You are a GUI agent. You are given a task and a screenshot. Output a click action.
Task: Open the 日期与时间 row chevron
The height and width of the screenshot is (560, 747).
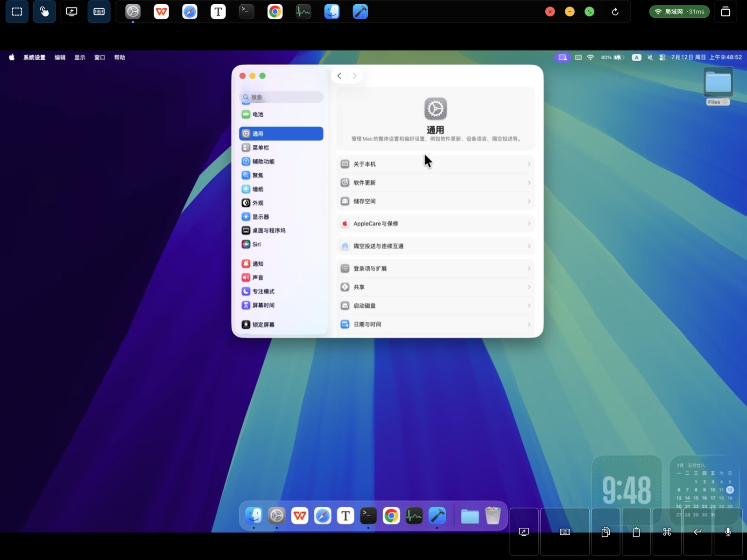click(529, 324)
